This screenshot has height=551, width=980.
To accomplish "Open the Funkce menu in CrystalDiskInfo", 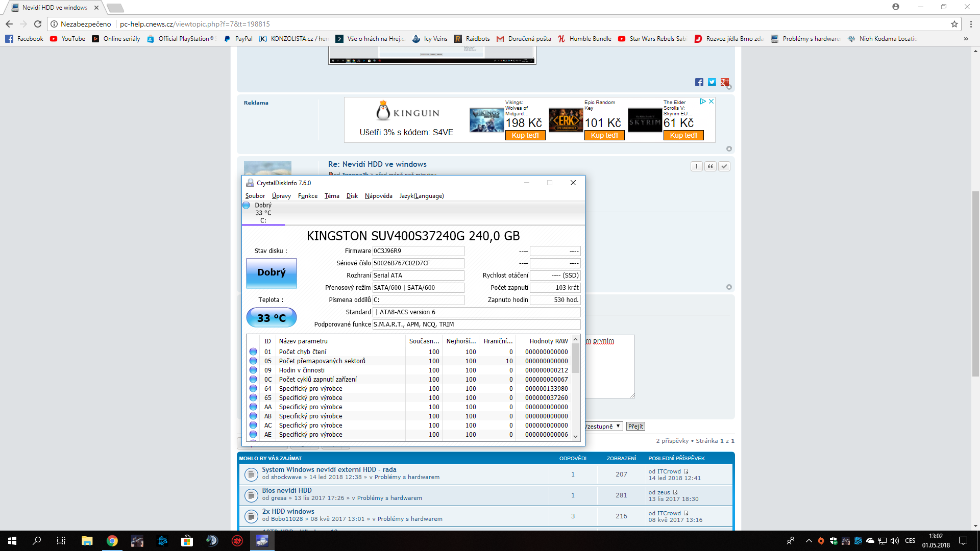I will (x=307, y=196).
